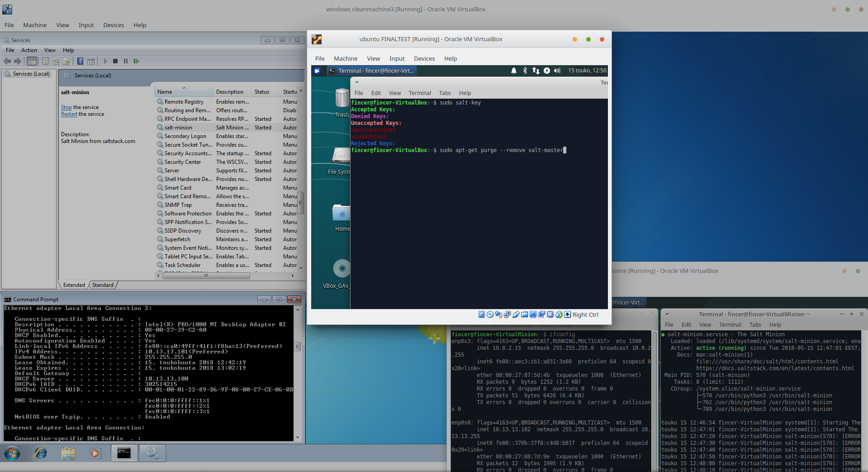Click Whisker menu icon in Ubuntu panel
Image resolution: width=868 pixels, height=472 pixels.
(318, 71)
